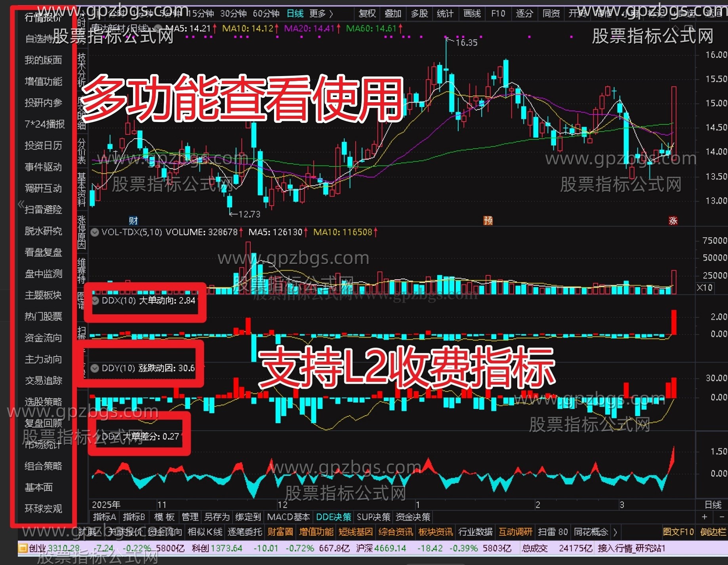Viewport: 728px width, 565px height.
Task: Open the 画线 drawing tool
Action: 472,14
